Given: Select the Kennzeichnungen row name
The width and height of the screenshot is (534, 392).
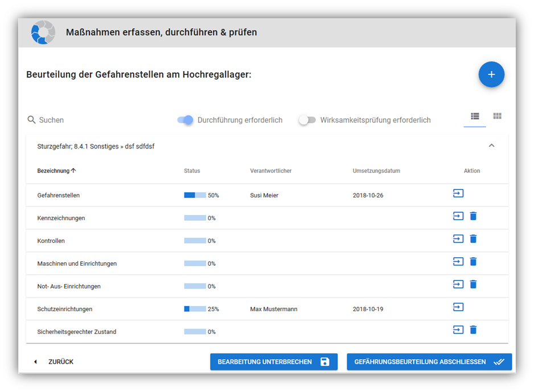Looking at the screenshot, I should (x=61, y=218).
